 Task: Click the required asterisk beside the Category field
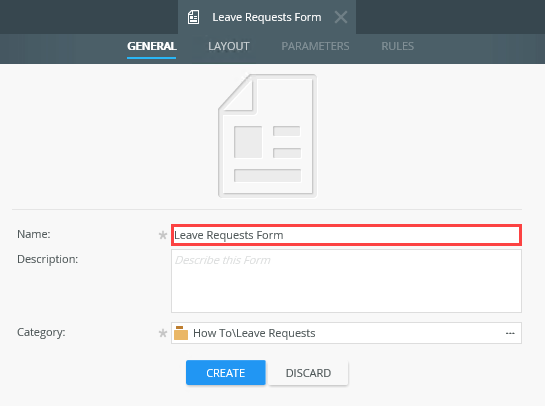click(163, 333)
